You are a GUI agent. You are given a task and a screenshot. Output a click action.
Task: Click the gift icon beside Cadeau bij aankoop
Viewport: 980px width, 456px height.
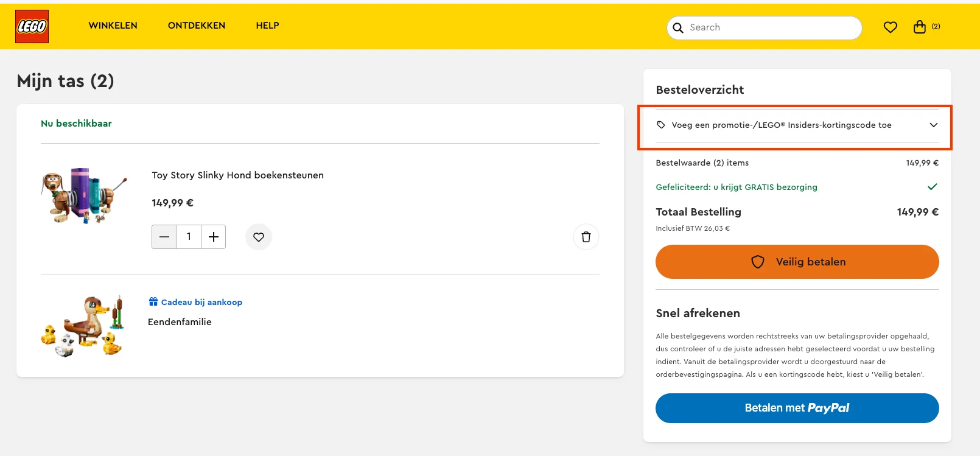tap(153, 301)
